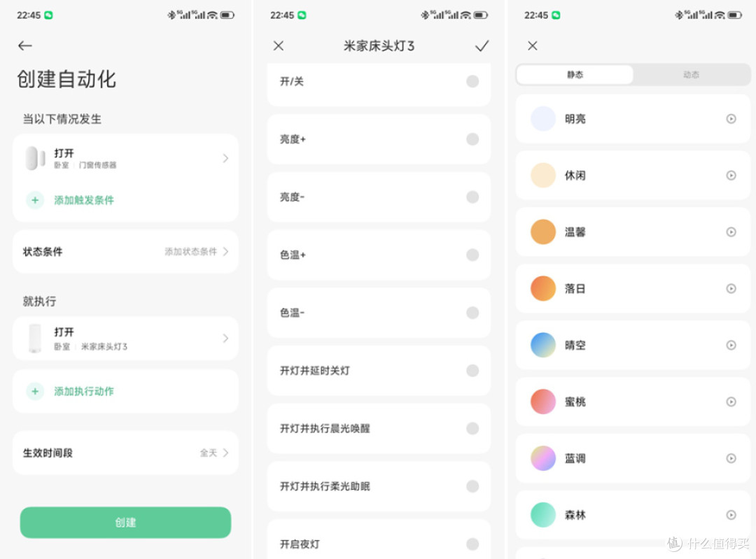Preview the 森林 scene with play icon

coord(731,515)
